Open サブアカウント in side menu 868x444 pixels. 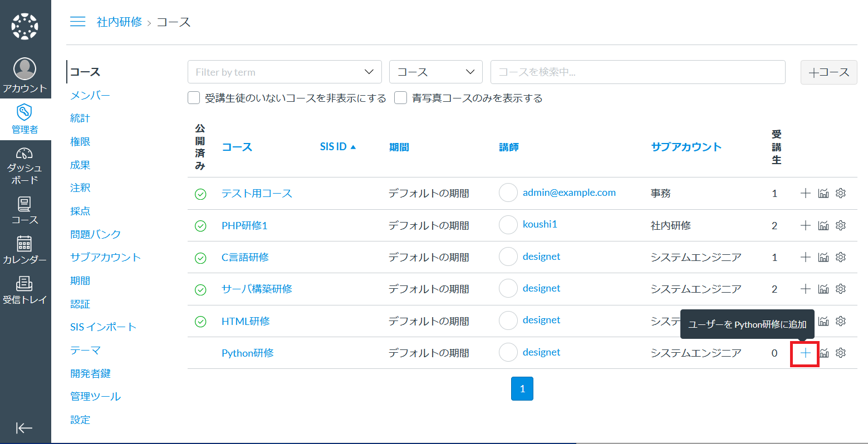pyautogui.click(x=105, y=257)
